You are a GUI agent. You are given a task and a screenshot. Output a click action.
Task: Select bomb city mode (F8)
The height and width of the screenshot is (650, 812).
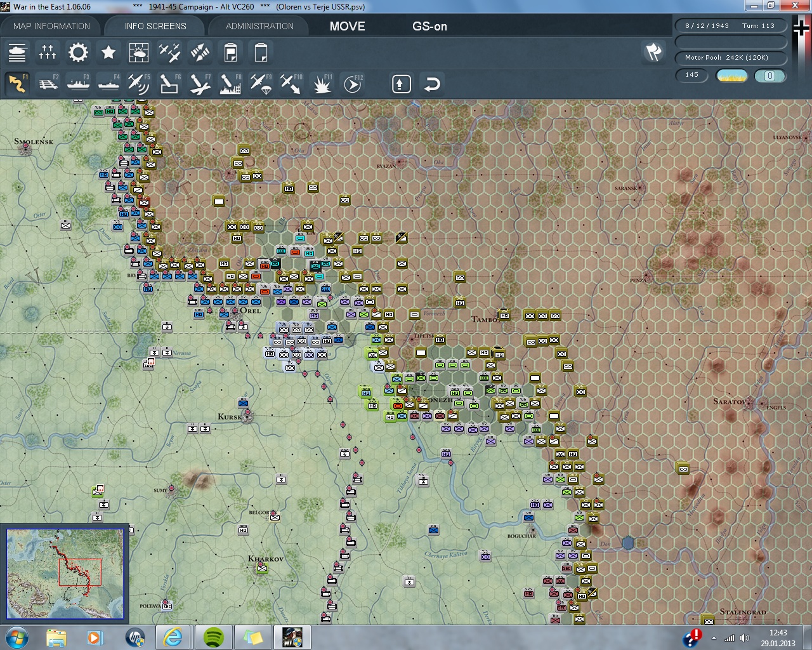coord(230,84)
